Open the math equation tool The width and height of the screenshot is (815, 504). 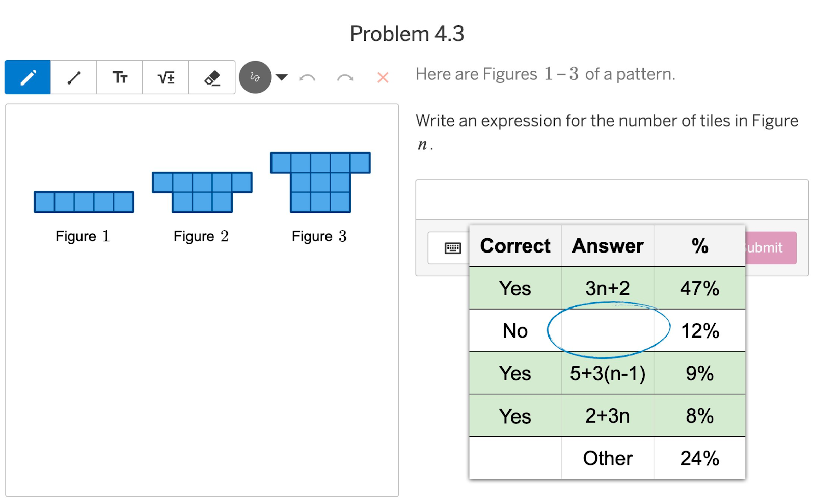pos(166,77)
